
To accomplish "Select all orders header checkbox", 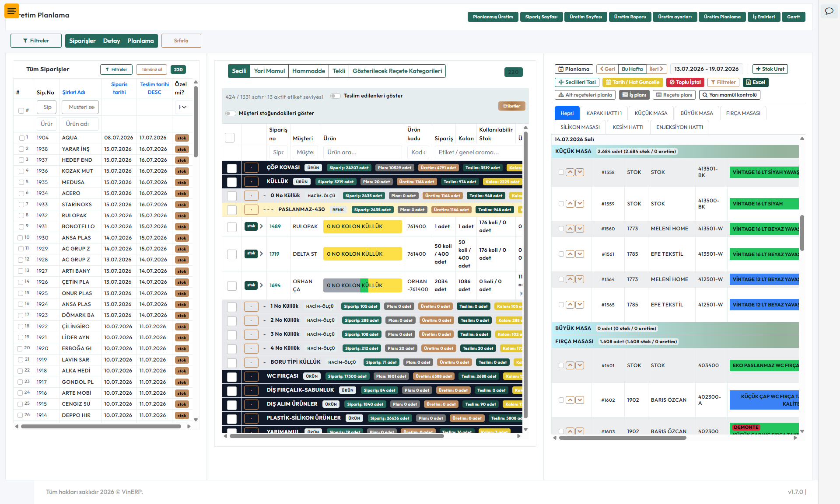I will point(21,111).
